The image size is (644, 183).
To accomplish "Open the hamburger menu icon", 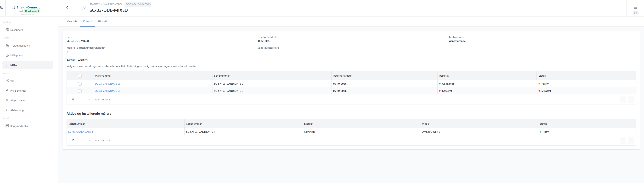I will pos(636,7).
